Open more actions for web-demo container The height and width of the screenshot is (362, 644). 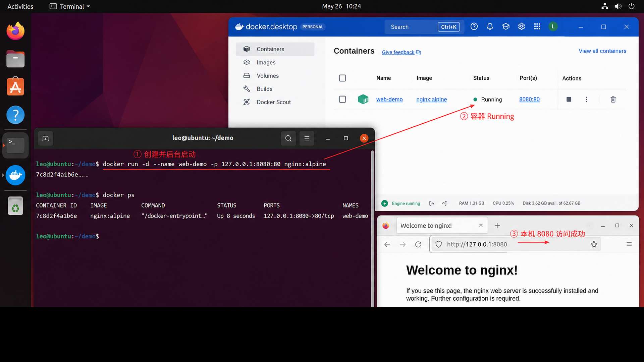(x=586, y=99)
